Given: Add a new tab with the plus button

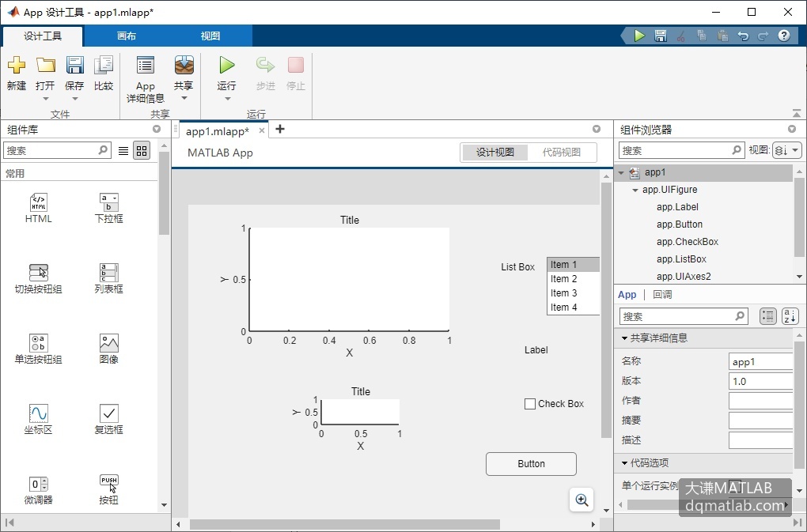Looking at the screenshot, I should [280, 129].
